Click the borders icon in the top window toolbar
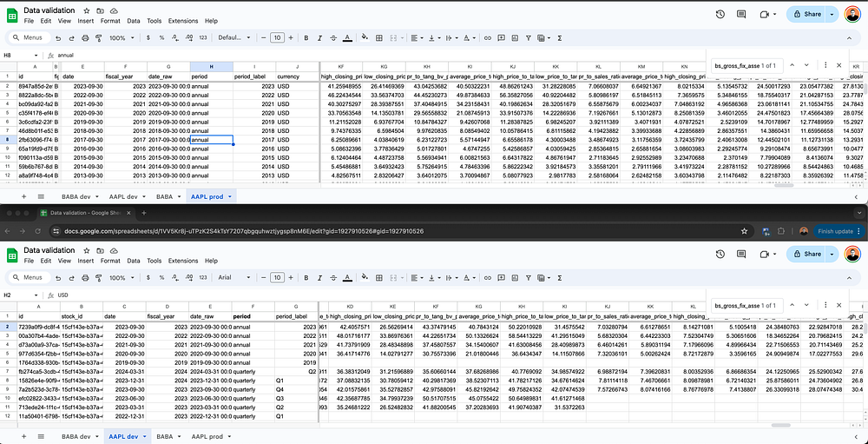 click(x=378, y=38)
